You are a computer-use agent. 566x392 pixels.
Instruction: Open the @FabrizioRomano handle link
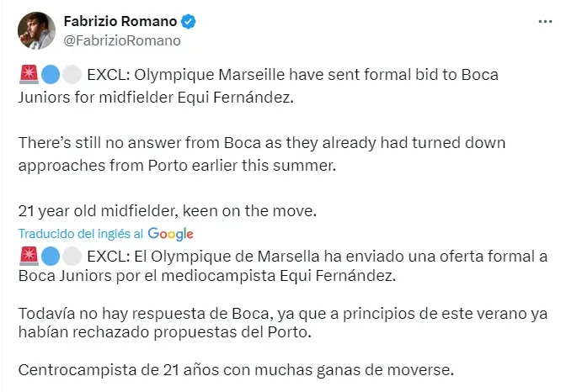point(120,40)
